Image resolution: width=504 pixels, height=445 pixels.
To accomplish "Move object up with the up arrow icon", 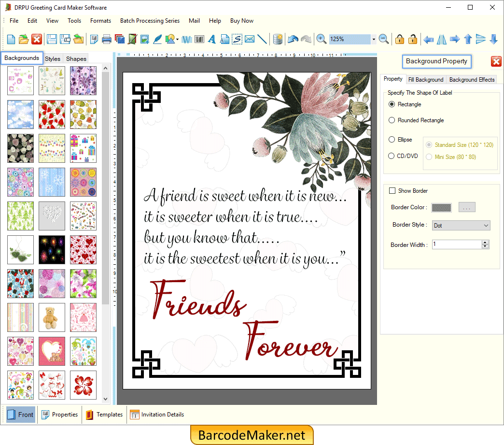I will (468, 39).
